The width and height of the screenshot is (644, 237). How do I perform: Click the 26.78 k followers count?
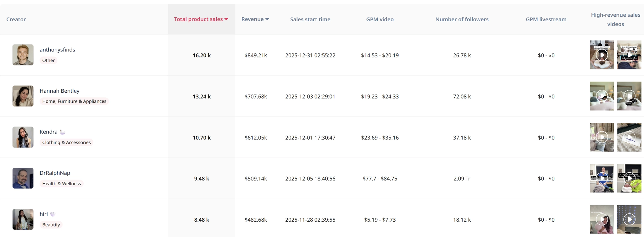(x=462, y=55)
